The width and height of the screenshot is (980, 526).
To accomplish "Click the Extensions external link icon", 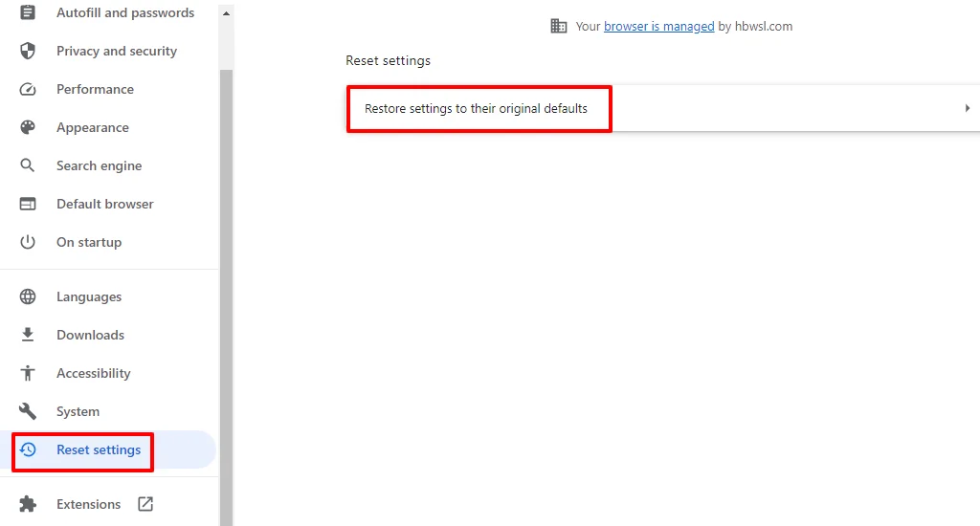I will tap(145, 503).
